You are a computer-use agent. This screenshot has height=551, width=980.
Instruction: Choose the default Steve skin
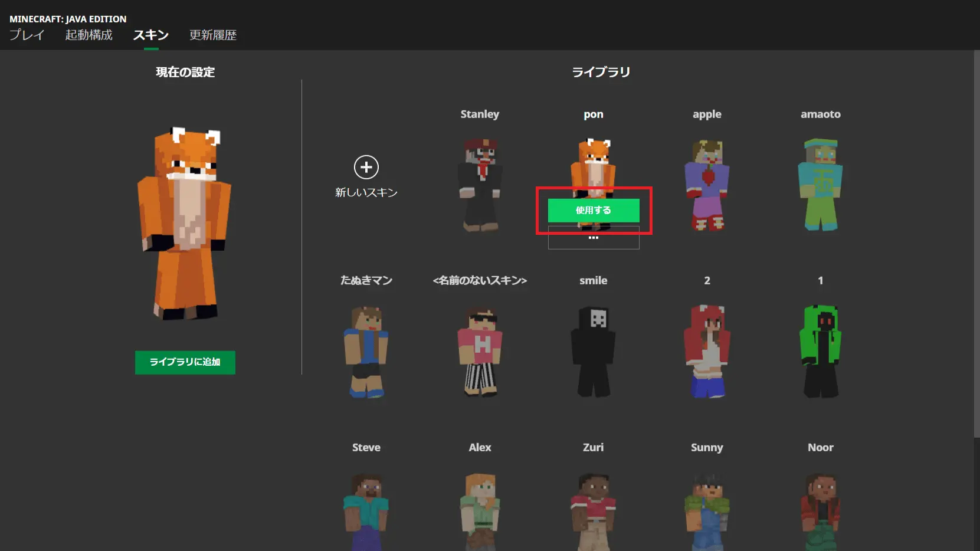click(366, 510)
